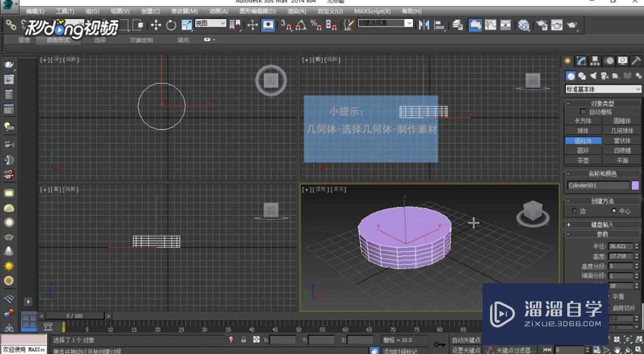Open the Lights creation panel icon
Image resolution: width=644 pixels, height=354 pixels.
(593, 76)
